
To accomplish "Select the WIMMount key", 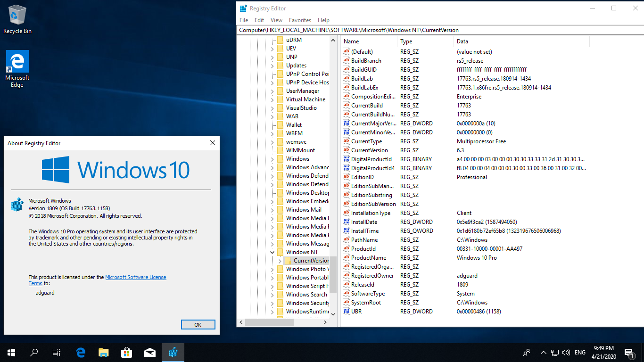I will (300, 150).
